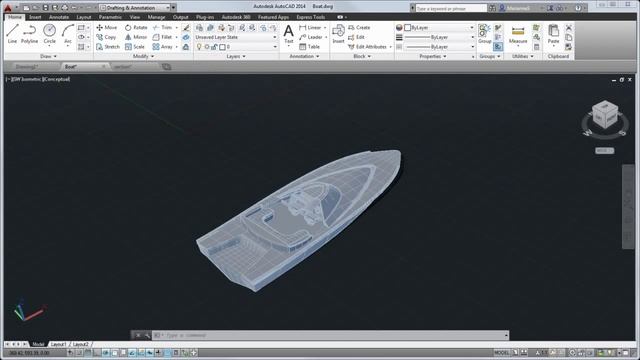
Task: Click the Edit Attributes tool
Action: coord(367,47)
